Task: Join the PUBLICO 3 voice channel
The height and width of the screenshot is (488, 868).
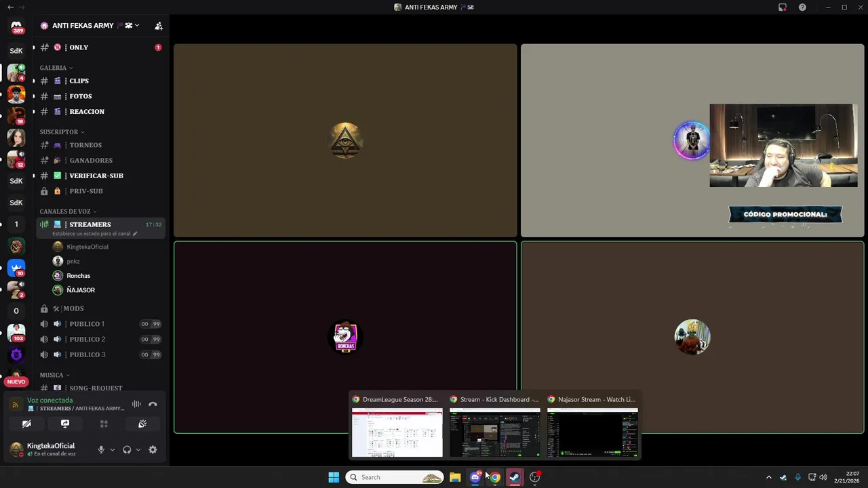Action: (100, 354)
